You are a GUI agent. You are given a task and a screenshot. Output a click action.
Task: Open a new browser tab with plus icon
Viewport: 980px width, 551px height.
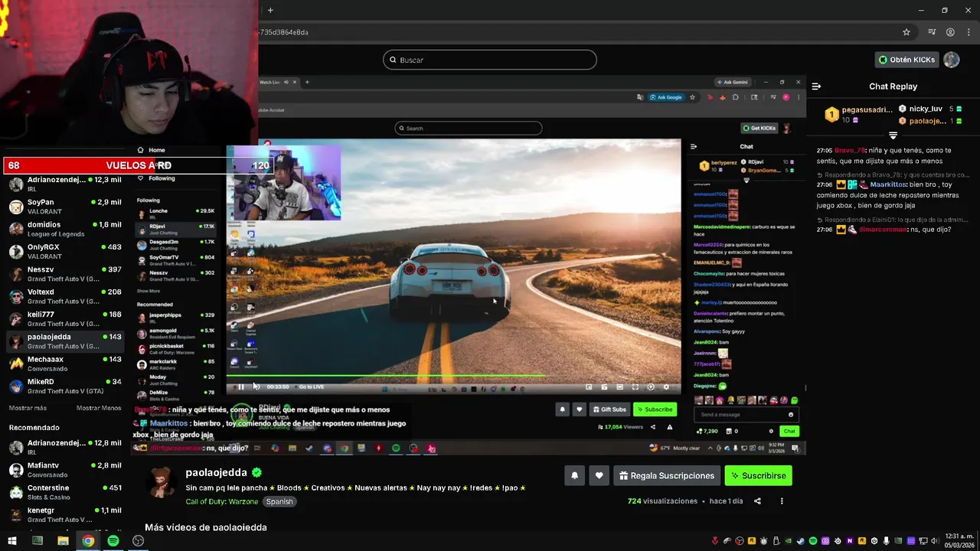270,10
